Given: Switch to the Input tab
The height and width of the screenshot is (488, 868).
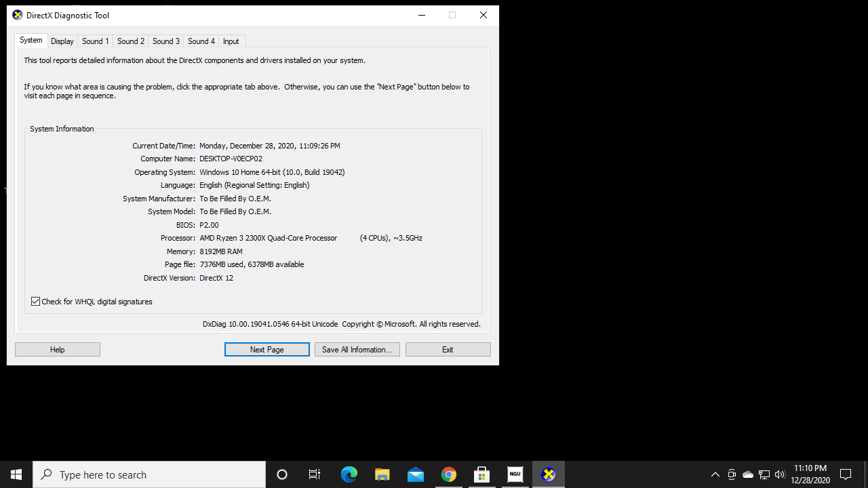Looking at the screenshot, I should click(231, 41).
